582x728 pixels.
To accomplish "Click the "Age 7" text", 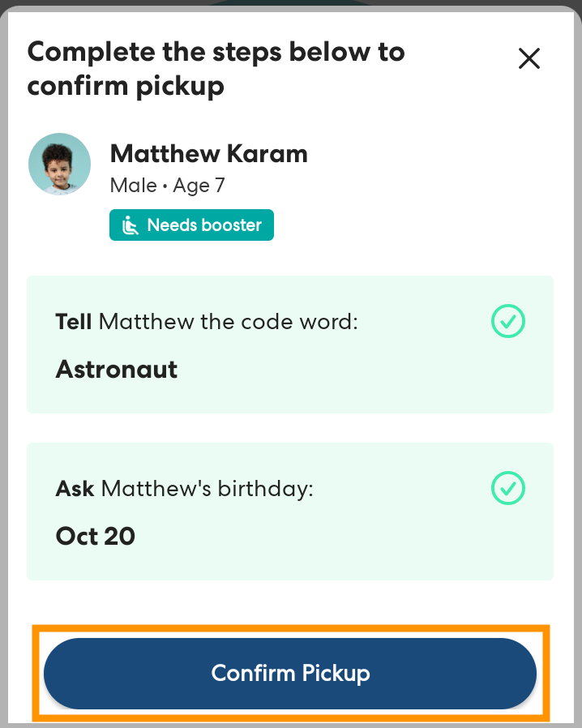I will 199,186.
